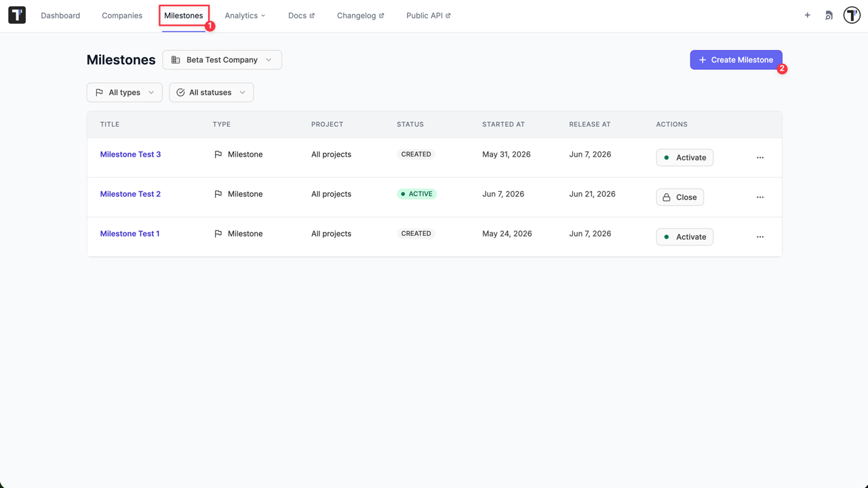Viewport: 868px width, 488px height.
Task: Click the app logo at top-left
Action: coord(17,15)
